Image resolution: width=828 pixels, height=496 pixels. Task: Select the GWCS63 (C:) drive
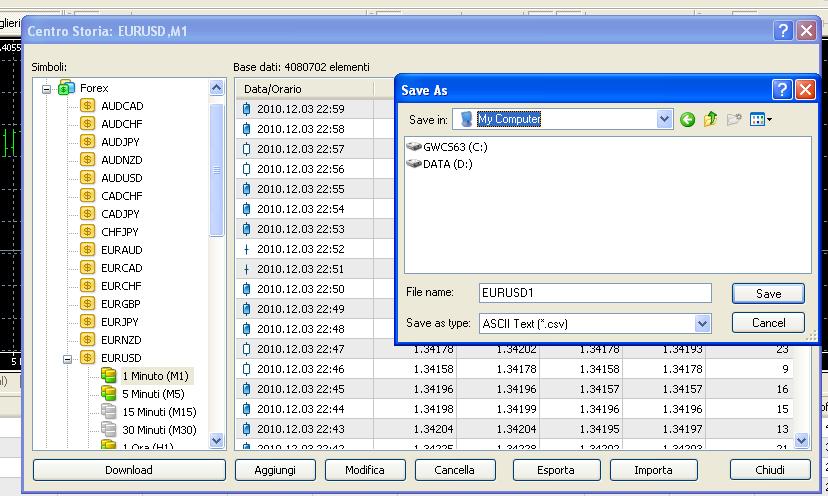pyautogui.click(x=447, y=147)
